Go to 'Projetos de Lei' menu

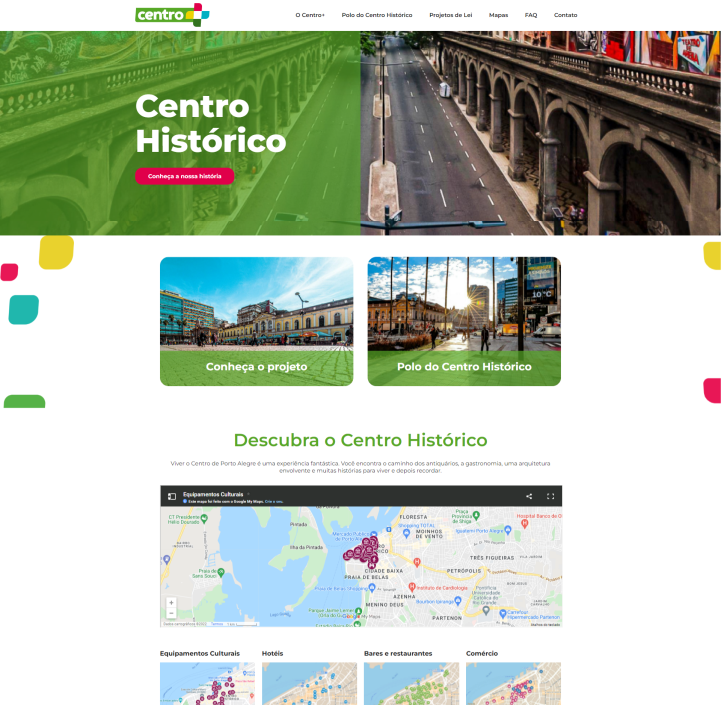point(450,15)
